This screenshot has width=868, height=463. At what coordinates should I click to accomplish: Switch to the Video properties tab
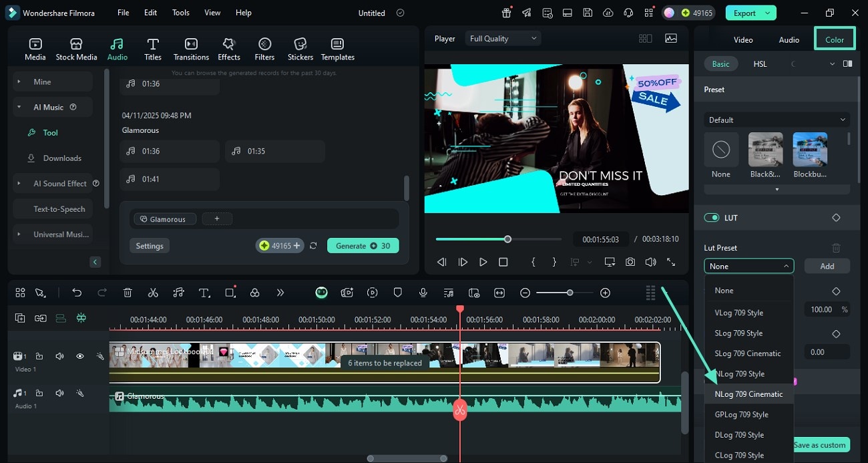tap(743, 39)
